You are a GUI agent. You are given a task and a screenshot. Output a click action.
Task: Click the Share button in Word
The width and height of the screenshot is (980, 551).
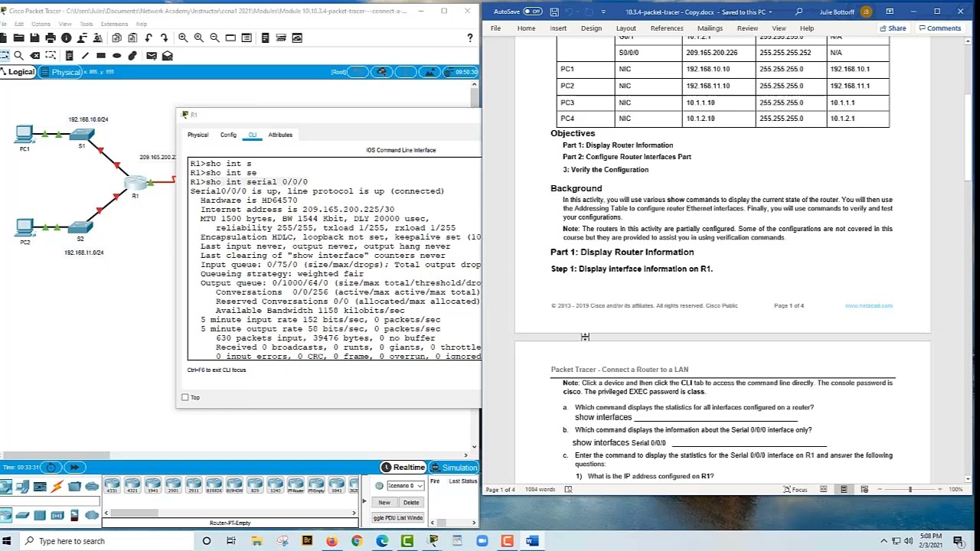(893, 28)
